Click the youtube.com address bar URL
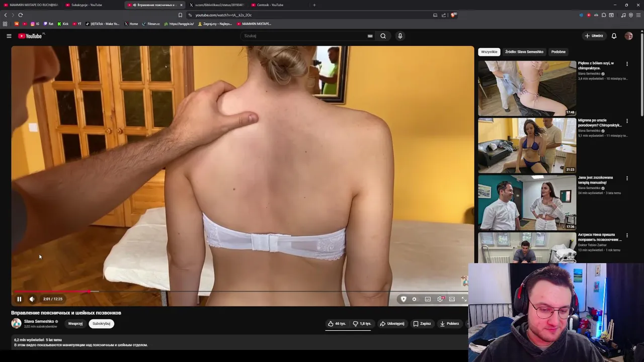 [224, 15]
